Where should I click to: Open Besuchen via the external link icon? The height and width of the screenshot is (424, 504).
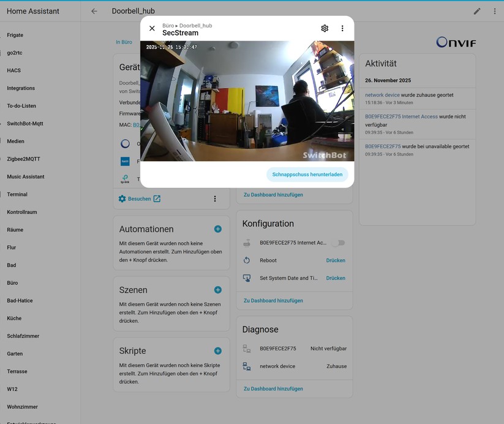pos(157,198)
